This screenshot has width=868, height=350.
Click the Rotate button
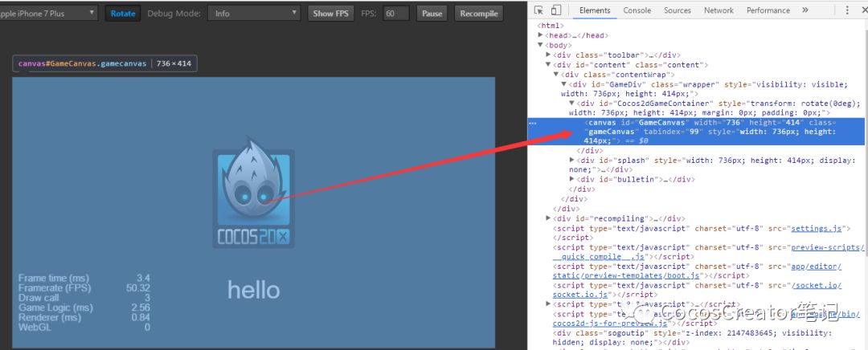123,14
